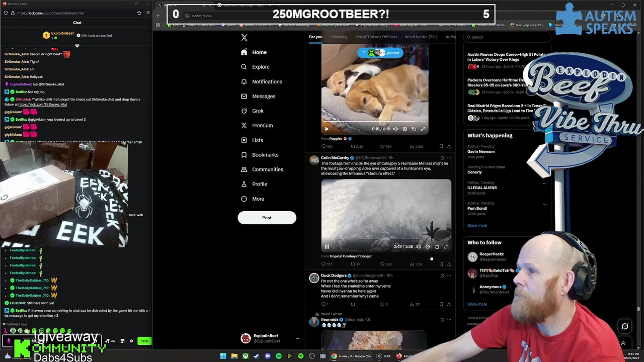Open Grok from the X sidebar

pos(252,111)
